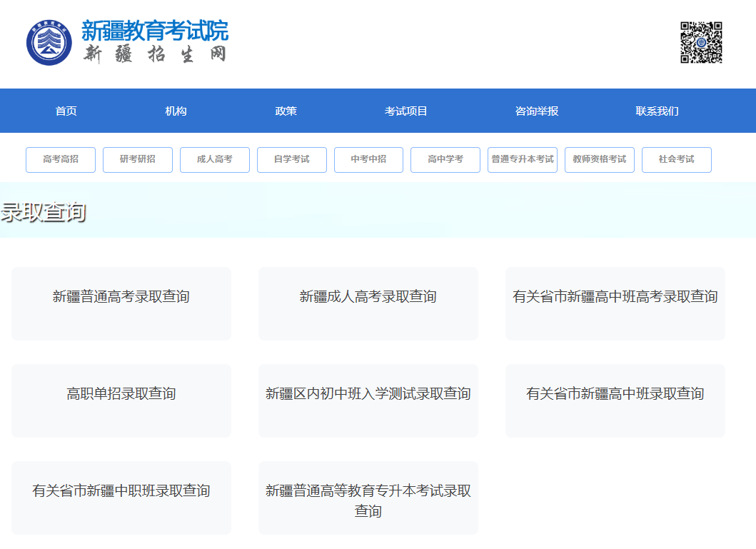Viewport: 756px width, 549px height.
Task: Open 新疆区内初中班入学测试录取查询 card
Action: tap(368, 401)
